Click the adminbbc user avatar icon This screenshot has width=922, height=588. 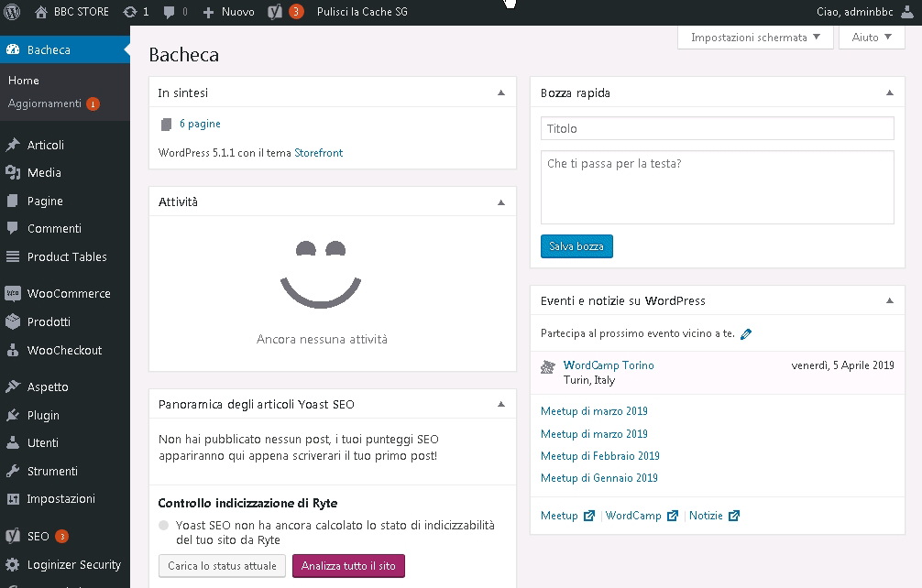[x=907, y=12]
